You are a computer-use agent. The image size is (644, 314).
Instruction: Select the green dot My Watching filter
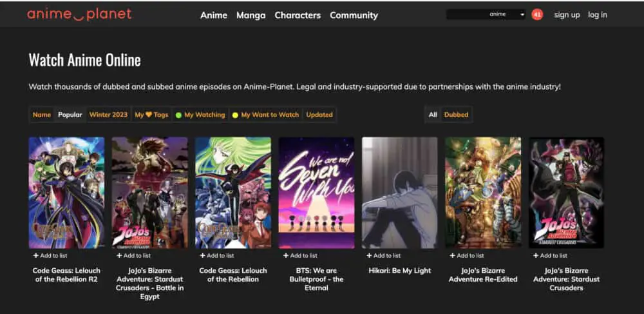pyautogui.click(x=200, y=115)
